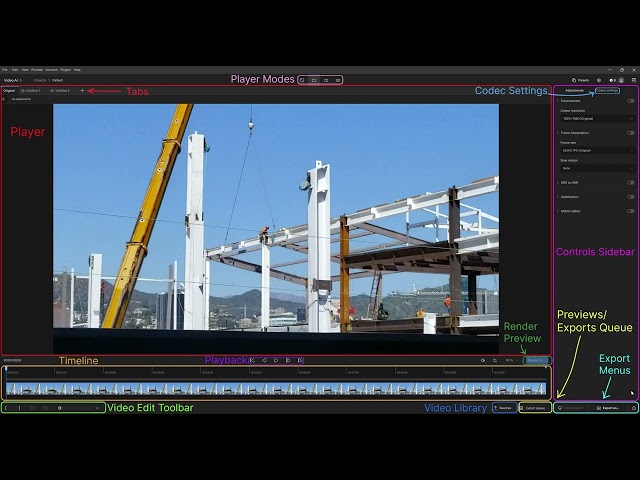640x480 pixels.
Task: Click the fourth video edit toolbar icon
Action: tap(45, 408)
